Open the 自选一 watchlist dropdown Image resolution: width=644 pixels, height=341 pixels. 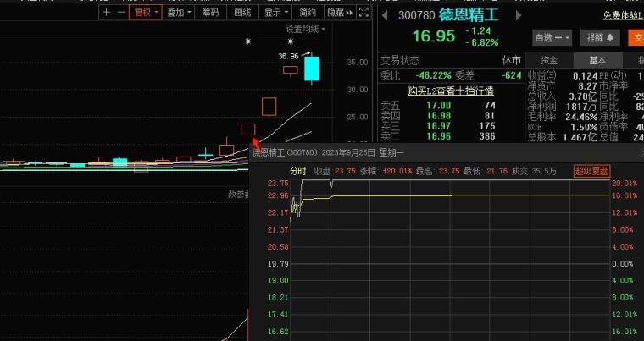(x=552, y=38)
